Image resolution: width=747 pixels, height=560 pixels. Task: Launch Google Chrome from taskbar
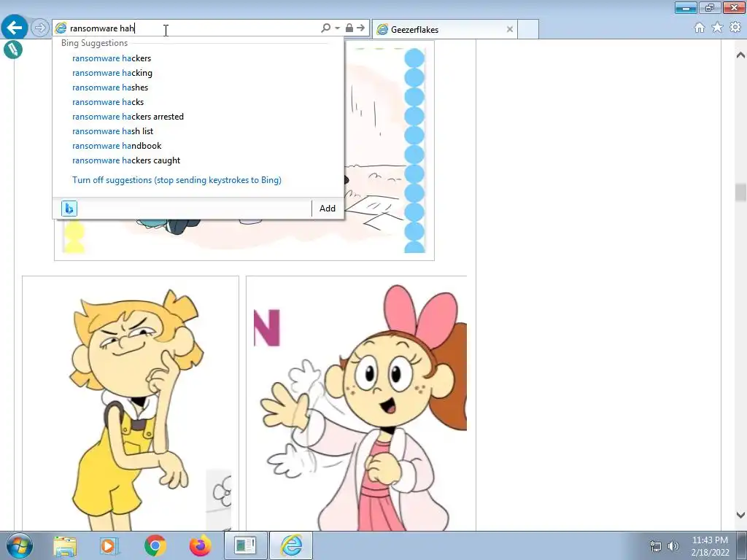point(155,545)
